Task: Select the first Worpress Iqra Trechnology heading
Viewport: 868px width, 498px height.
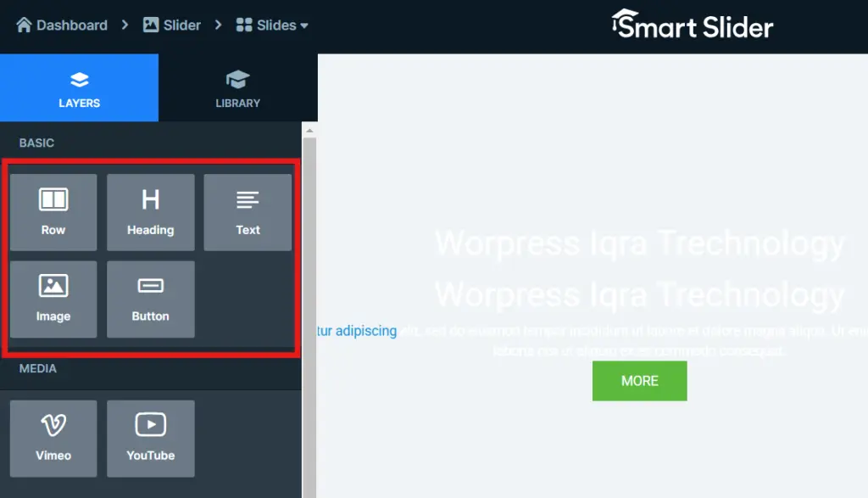Action: coord(640,244)
